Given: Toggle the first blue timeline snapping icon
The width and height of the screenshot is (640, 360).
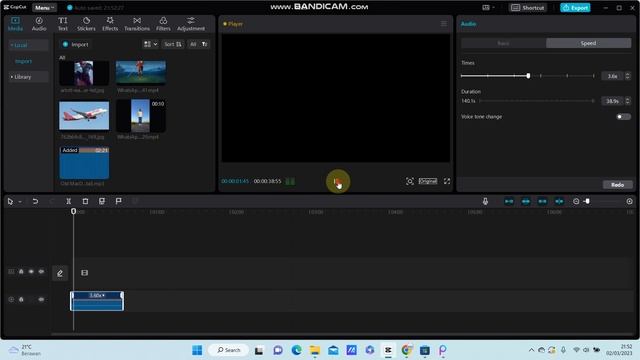Looking at the screenshot, I should [509, 201].
